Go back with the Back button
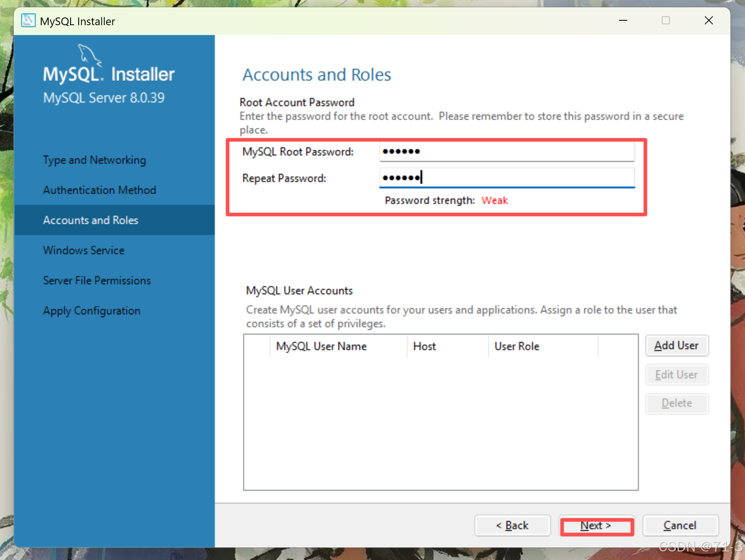Image resolution: width=745 pixels, height=560 pixels. tap(512, 526)
